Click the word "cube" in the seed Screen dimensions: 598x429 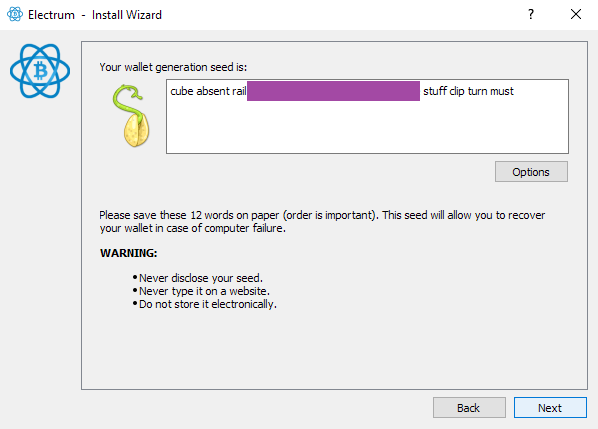click(182, 91)
